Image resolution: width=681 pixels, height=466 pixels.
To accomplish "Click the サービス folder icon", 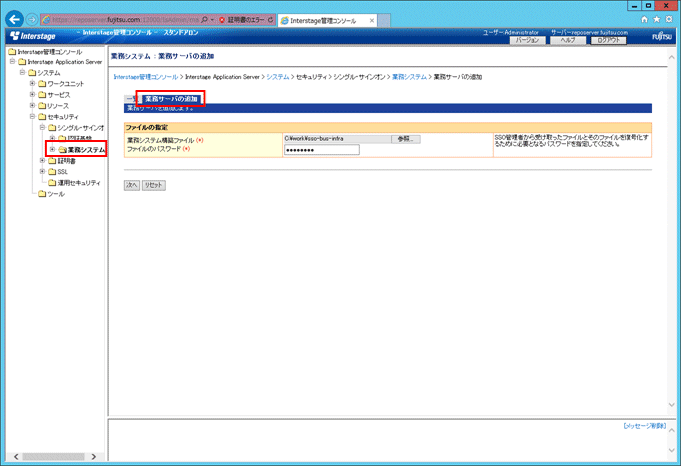I will tap(42, 95).
